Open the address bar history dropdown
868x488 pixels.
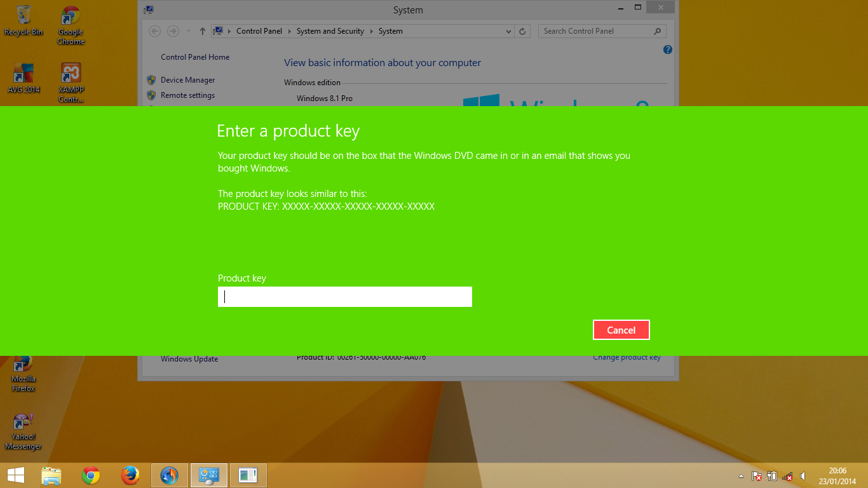click(508, 30)
